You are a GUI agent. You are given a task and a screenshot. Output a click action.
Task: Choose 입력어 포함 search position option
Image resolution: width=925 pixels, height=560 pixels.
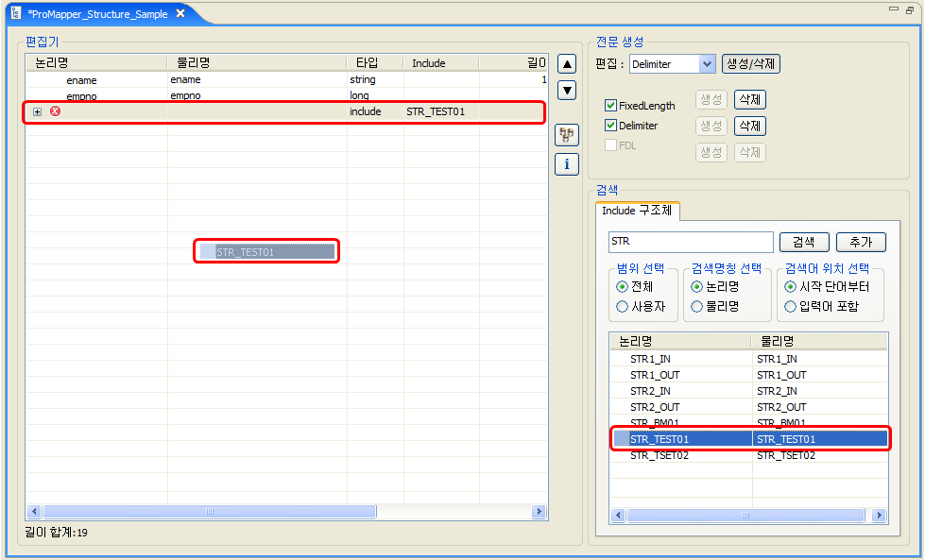(789, 306)
